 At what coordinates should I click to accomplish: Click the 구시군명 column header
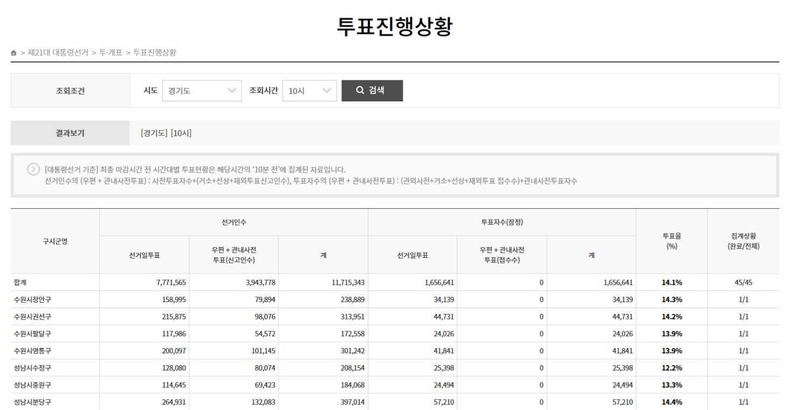click(x=55, y=241)
